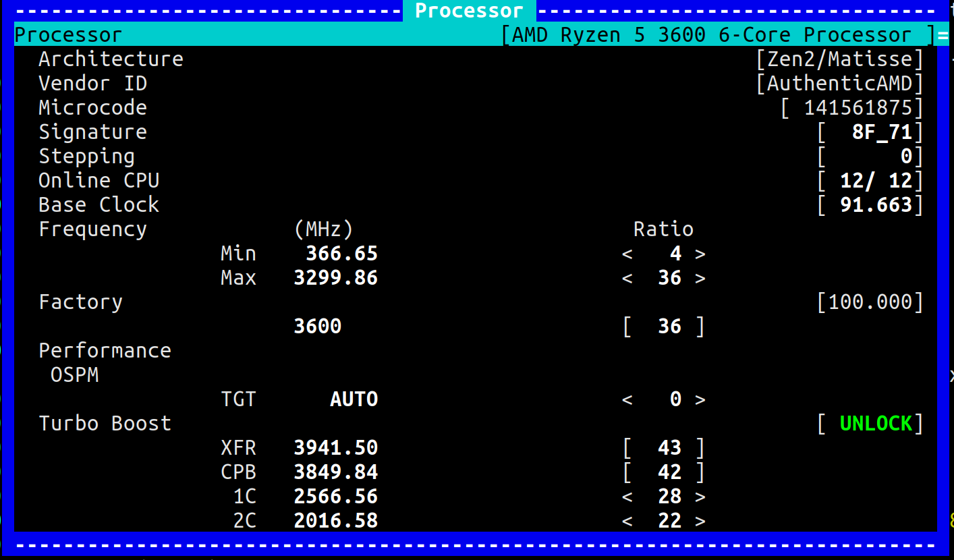Select the XFR frequency 3941.50
This screenshot has height=560, width=954.
(x=335, y=449)
